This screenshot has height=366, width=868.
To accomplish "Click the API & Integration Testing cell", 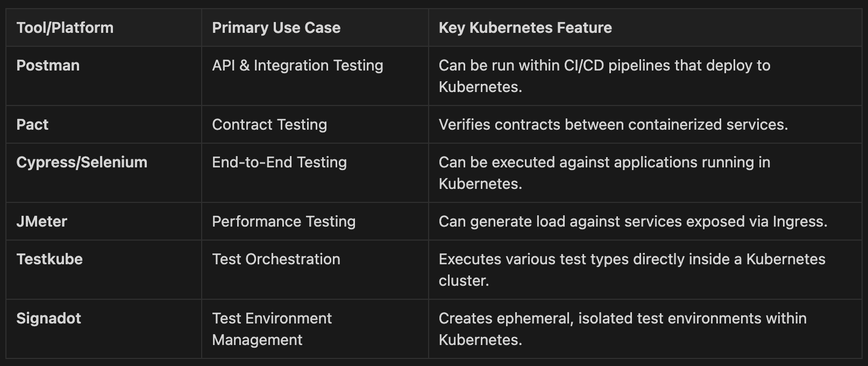I will (x=297, y=66).
